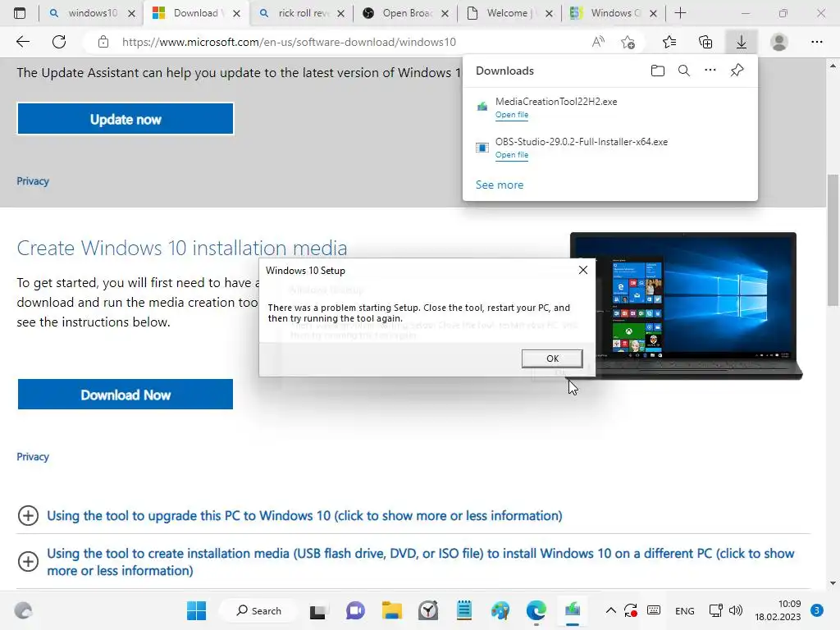Add this page to favorites star icon
Screen dimensions: 840x630
tap(628, 42)
